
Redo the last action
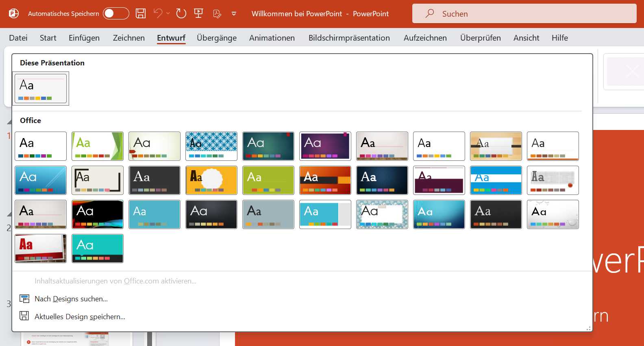(181, 13)
